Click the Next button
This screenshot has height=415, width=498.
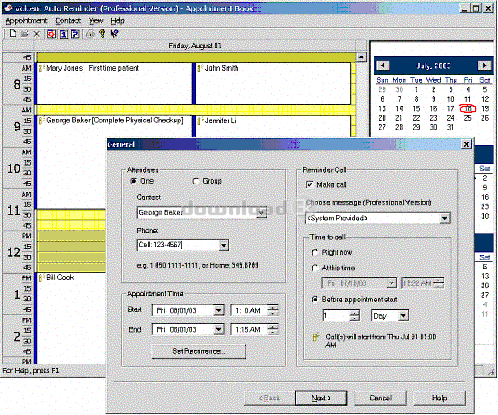point(321,398)
